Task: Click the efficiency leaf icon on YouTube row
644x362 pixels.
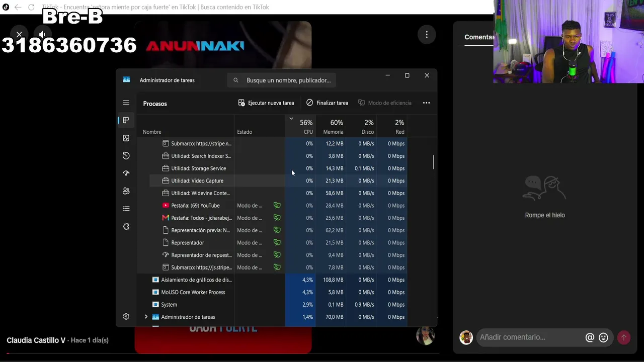Action: [x=277, y=206]
